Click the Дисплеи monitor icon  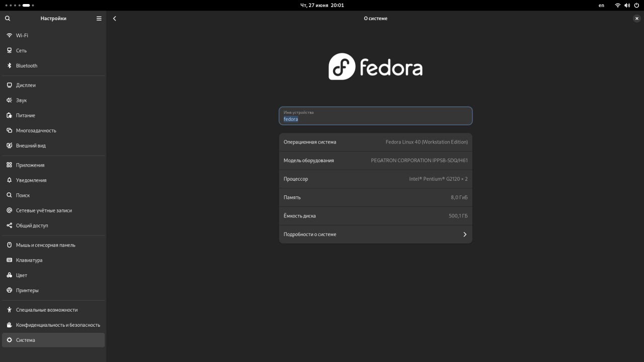pos(9,85)
